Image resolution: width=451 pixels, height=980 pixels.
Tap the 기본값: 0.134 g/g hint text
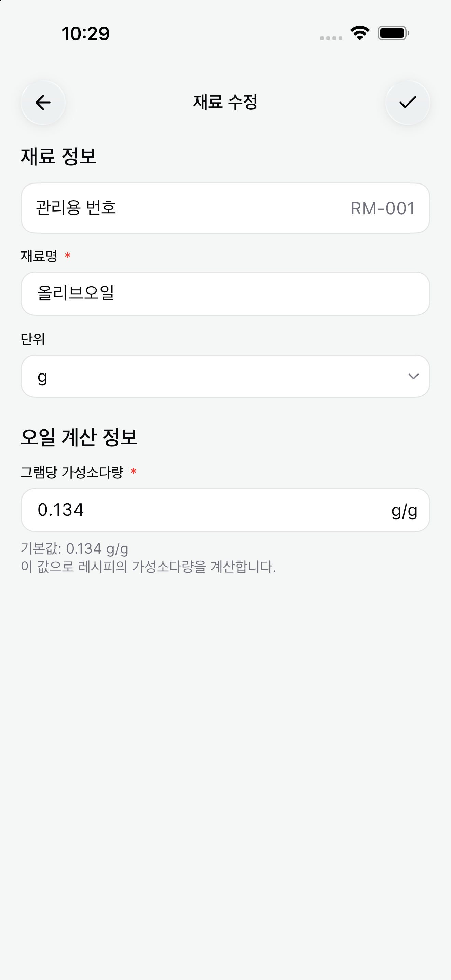pos(74,548)
